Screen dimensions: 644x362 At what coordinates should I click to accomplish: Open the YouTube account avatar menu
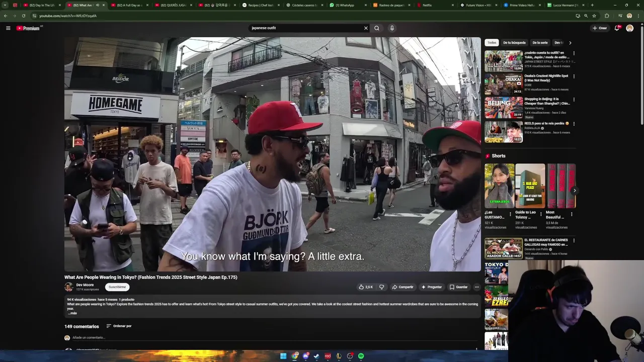click(629, 28)
